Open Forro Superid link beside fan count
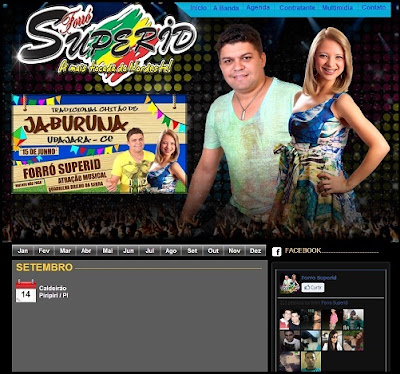400x374 pixels. coord(335,303)
